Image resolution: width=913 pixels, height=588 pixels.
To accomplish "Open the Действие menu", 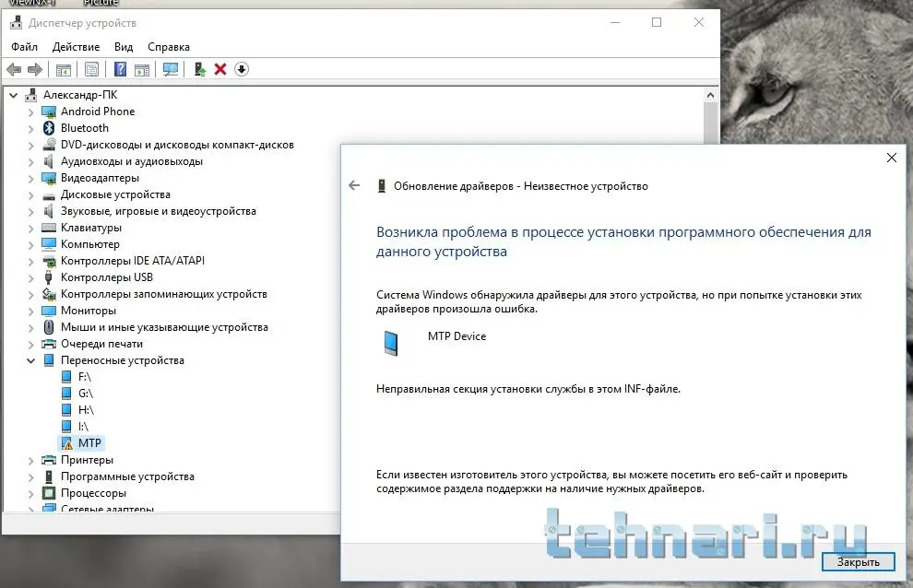I will pyautogui.click(x=76, y=47).
